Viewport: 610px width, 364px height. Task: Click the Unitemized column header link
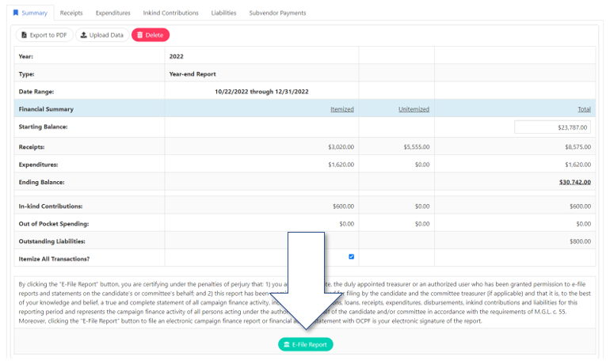[x=414, y=109]
